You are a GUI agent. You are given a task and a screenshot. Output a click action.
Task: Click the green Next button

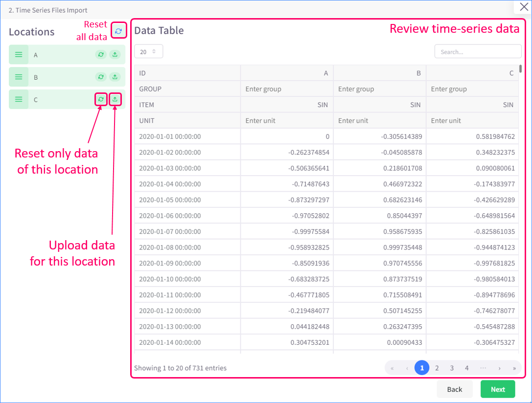click(498, 389)
